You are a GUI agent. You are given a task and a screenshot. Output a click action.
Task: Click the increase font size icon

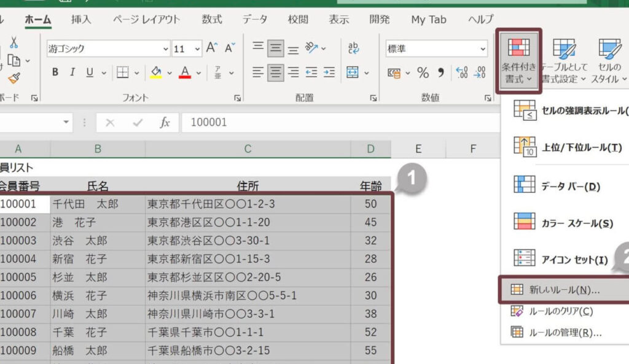point(212,48)
